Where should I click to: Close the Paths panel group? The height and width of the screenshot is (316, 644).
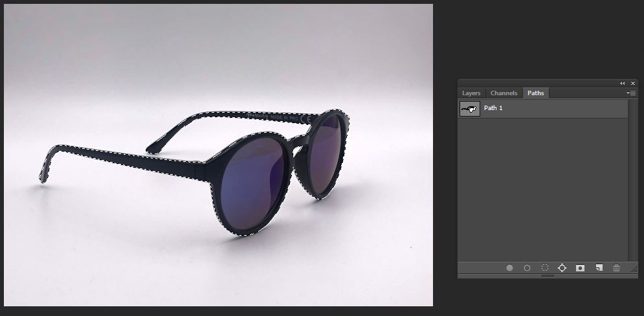632,84
